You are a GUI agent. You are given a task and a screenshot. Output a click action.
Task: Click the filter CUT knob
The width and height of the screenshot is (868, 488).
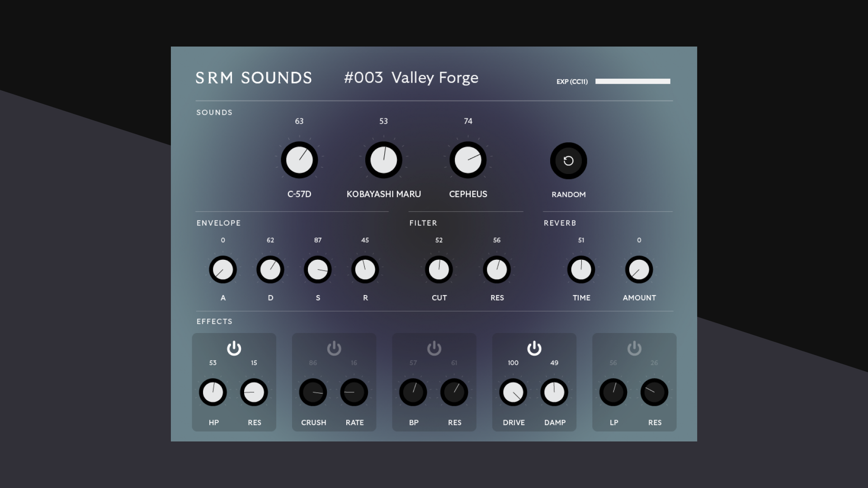coord(439,270)
